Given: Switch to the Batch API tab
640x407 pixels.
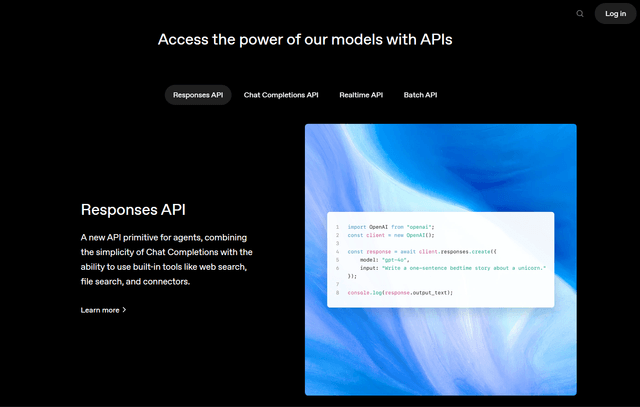Looking at the screenshot, I should point(420,95).
